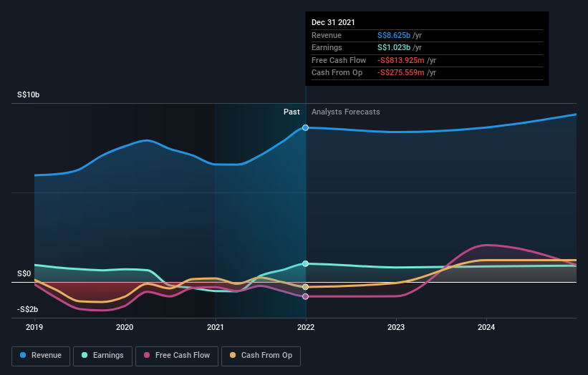Click the teal Earnings marker at 2022
The width and height of the screenshot is (588, 375).
point(306,264)
